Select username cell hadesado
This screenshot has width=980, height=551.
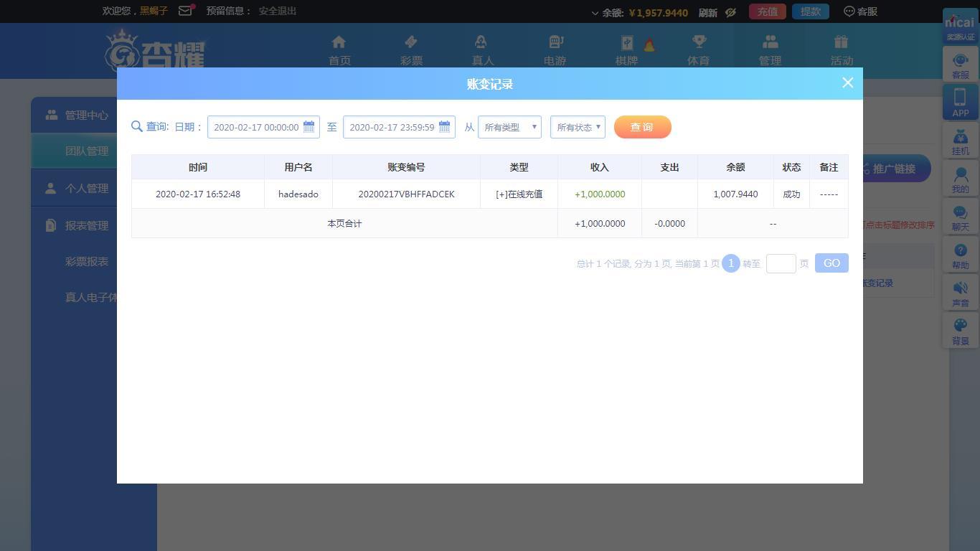coord(298,194)
